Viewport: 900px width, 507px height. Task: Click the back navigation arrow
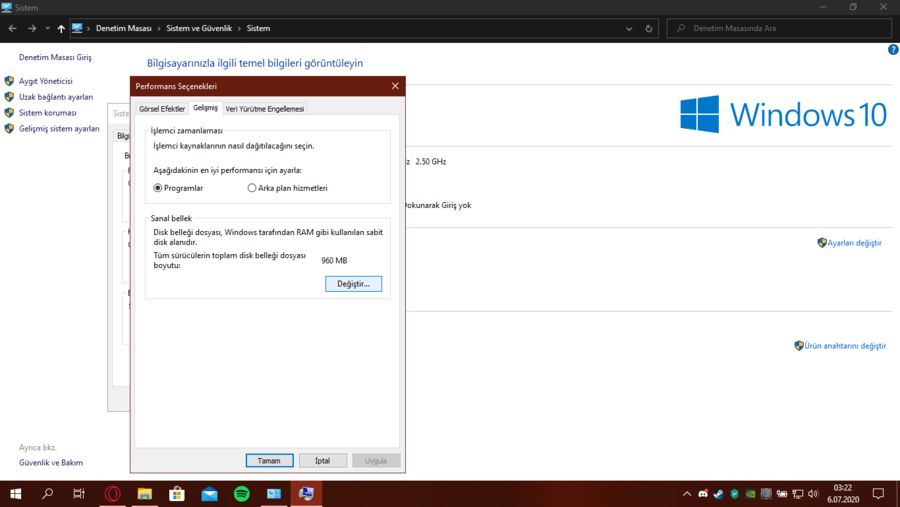[13, 28]
